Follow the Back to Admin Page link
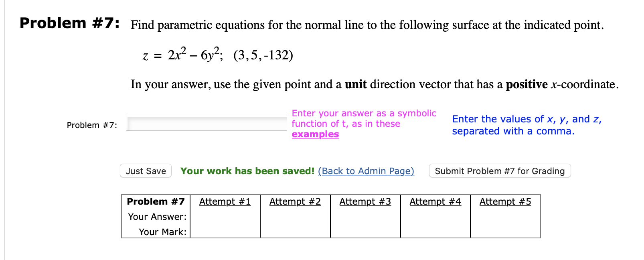Viewport: 644px width, 260px height. [x=365, y=171]
